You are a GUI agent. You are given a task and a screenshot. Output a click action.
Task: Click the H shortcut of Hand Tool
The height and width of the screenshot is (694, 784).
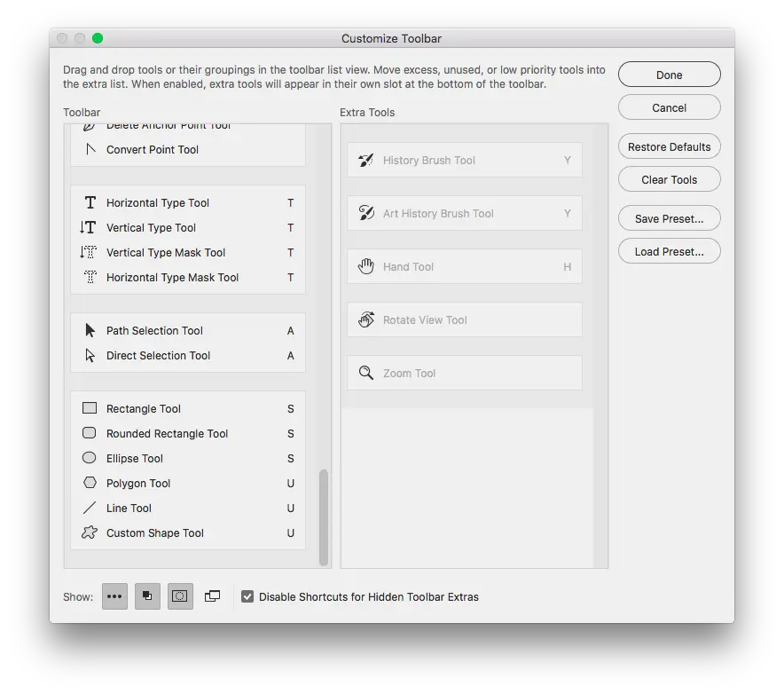pyautogui.click(x=568, y=267)
